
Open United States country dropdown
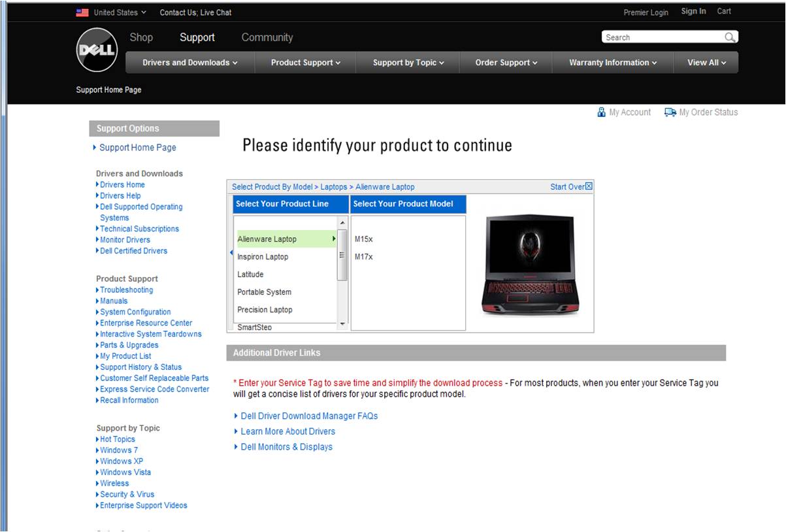[120, 12]
